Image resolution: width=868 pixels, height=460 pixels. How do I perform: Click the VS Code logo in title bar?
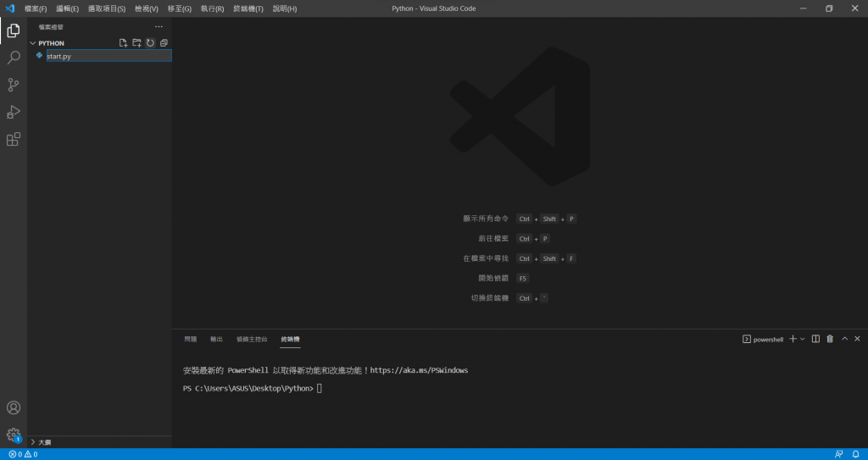pos(9,8)
